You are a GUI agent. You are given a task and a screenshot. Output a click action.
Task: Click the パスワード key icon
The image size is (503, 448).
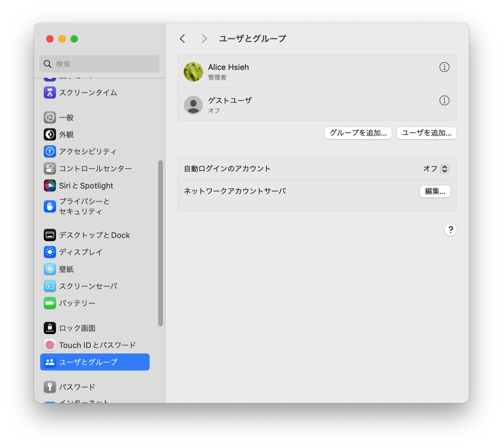click(x=50, y=387)
